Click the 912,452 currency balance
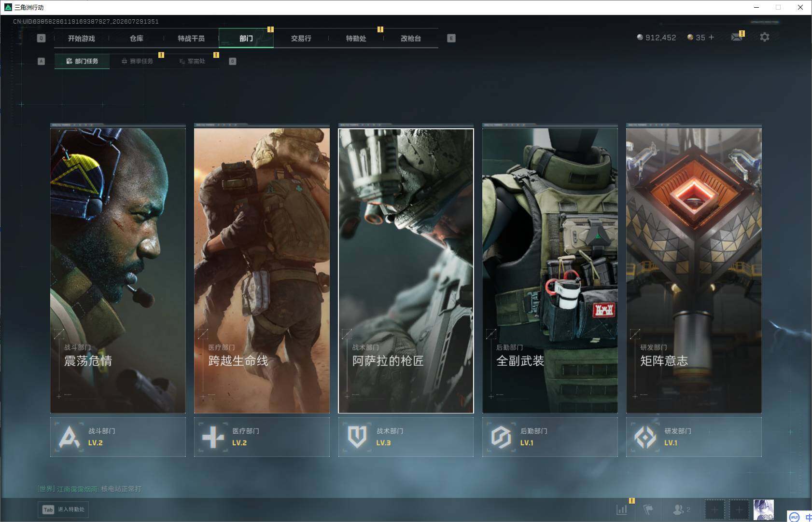 656,37
